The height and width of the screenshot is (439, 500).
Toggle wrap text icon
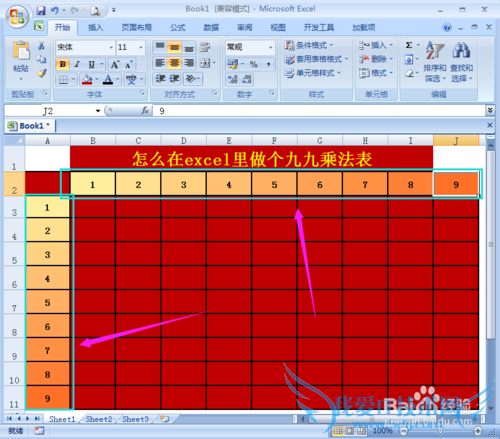pos(205,47)
